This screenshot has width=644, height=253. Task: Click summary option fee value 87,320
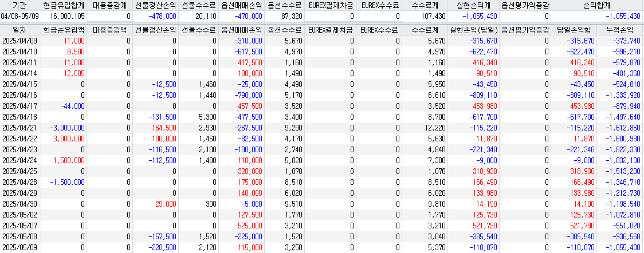click(292, 17)
